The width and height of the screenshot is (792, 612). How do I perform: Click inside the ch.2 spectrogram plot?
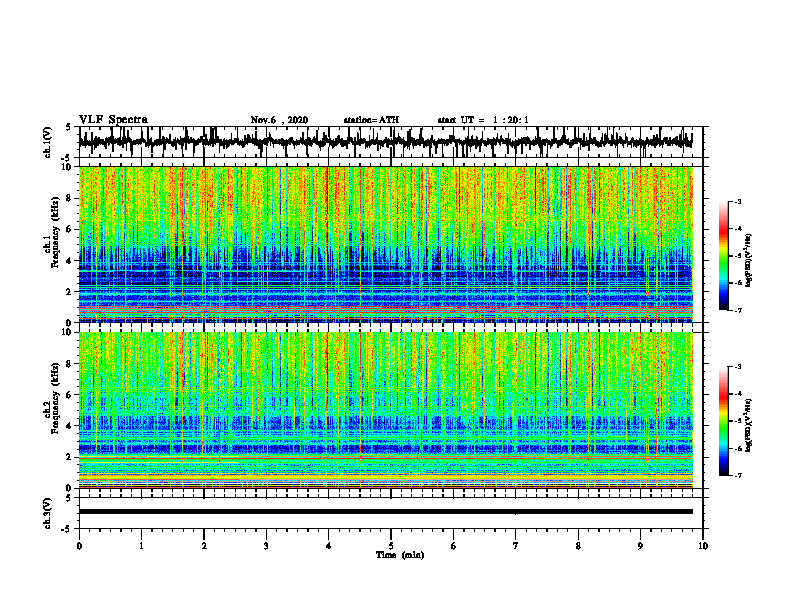point(385,410)
